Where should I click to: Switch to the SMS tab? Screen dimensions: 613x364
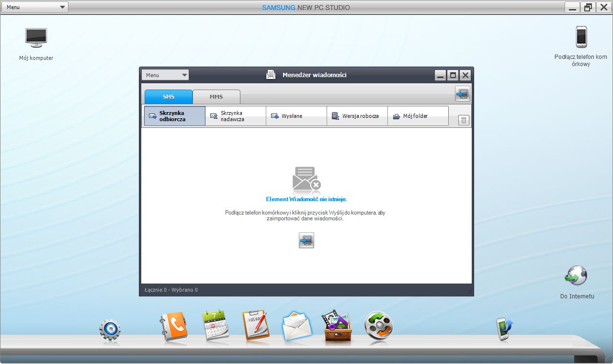[x=169, y=97]
